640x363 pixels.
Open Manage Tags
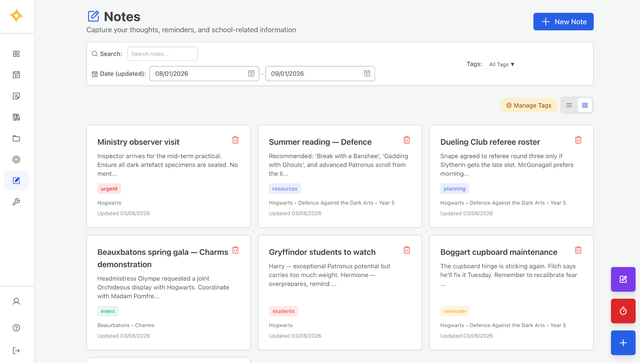pos(529,105)
